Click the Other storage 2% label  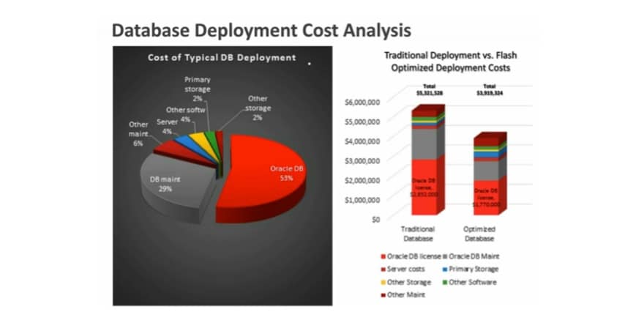258,108
